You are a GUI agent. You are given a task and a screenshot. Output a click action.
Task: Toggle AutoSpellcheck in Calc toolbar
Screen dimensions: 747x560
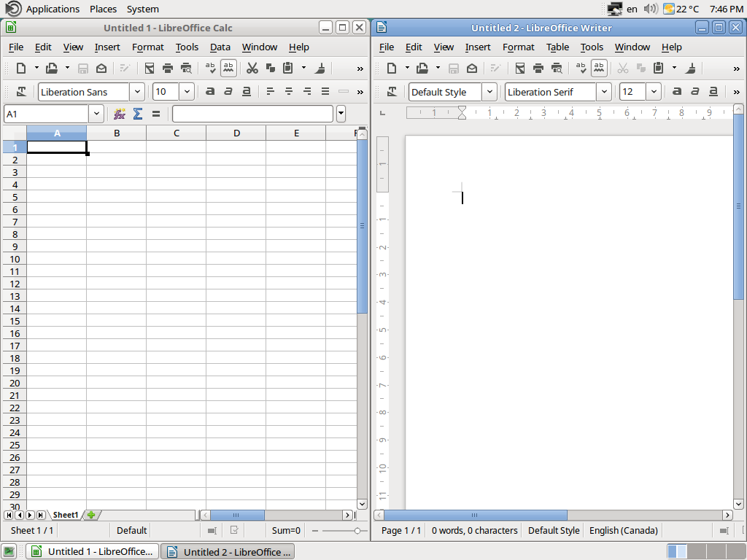[x=228, y=68]
